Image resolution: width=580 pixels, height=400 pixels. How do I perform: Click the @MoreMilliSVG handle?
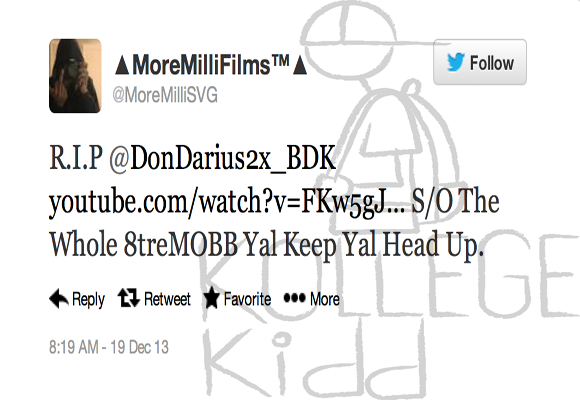point(165,95)
